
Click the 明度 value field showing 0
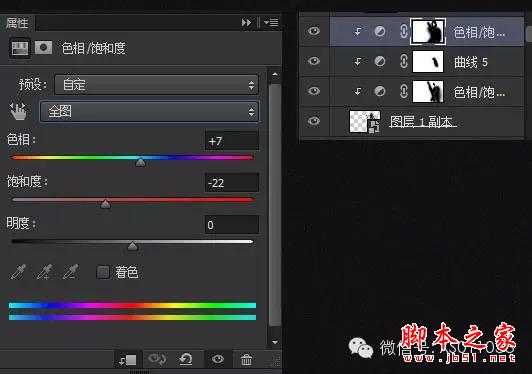tap(232, 225)
